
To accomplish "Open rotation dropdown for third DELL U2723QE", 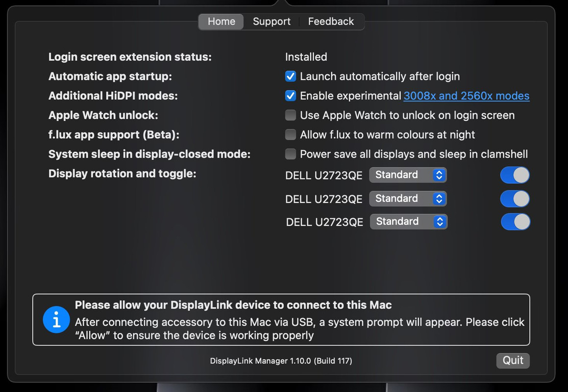I will click(409, 221).
